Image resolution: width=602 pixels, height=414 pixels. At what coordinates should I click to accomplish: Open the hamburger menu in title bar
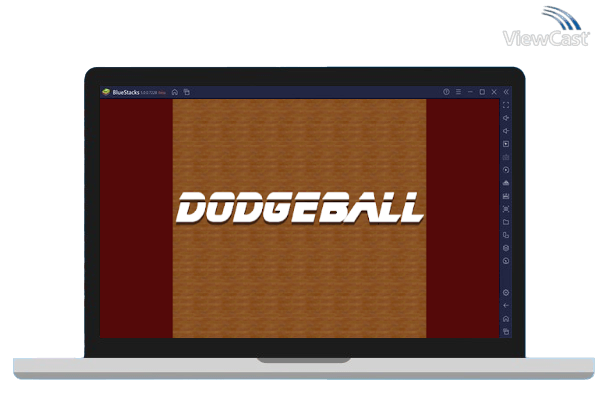point(458,92)
